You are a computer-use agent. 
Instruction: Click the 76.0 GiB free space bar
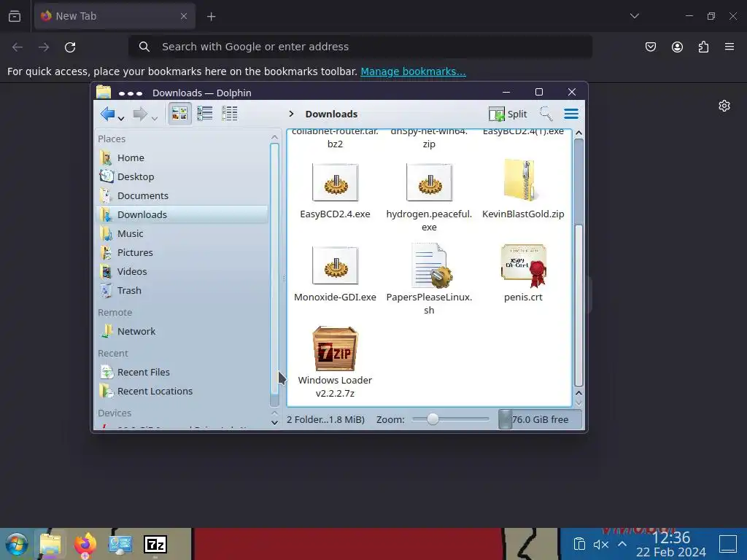[x=540, y=419]
